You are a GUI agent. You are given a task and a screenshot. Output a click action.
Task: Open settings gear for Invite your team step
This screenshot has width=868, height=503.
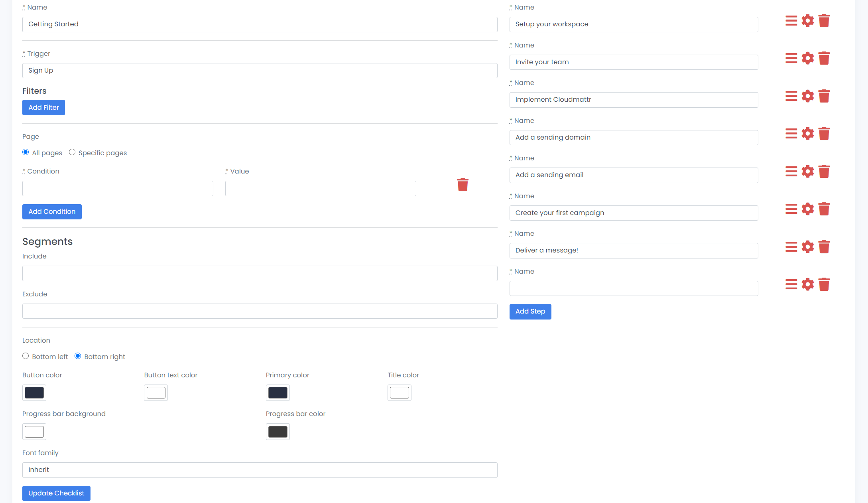click(807, 58)
